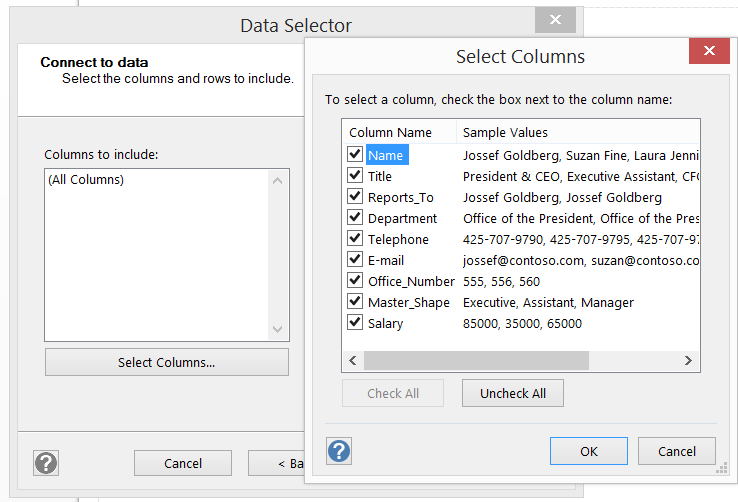This screenshot has width=738, height=502.
Task: Uncheck the Name column checkbox
Action: (355, 155)
